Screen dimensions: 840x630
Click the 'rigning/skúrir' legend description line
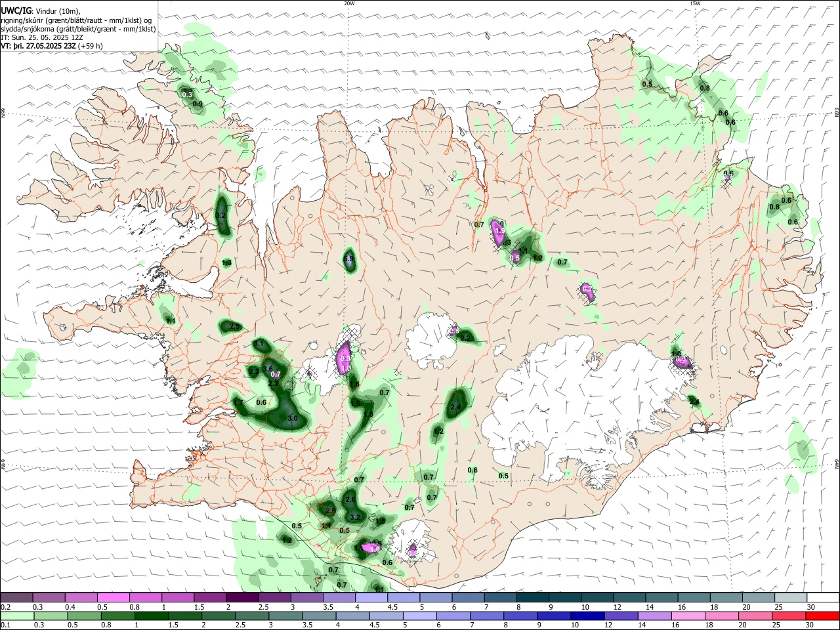(77, 20)
